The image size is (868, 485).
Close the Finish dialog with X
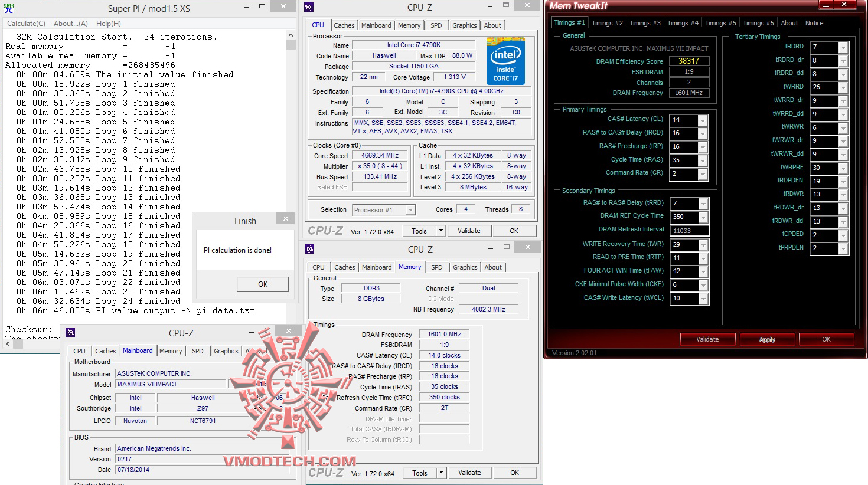[286, 219]
